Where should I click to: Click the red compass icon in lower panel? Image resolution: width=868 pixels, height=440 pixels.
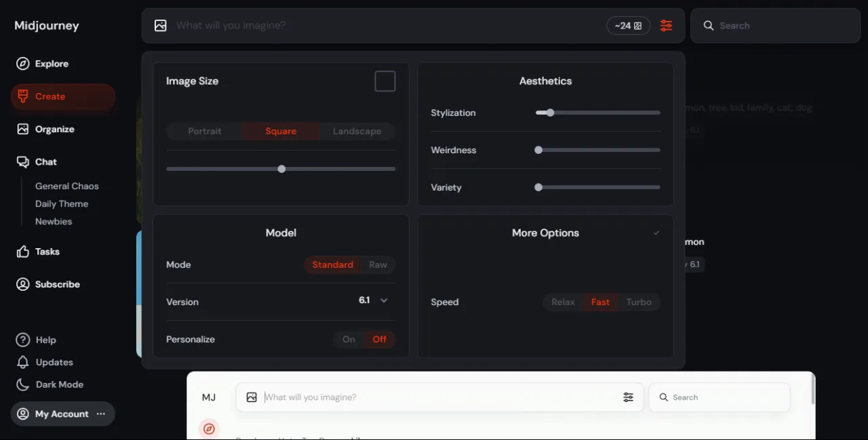(x=209, y=428)
